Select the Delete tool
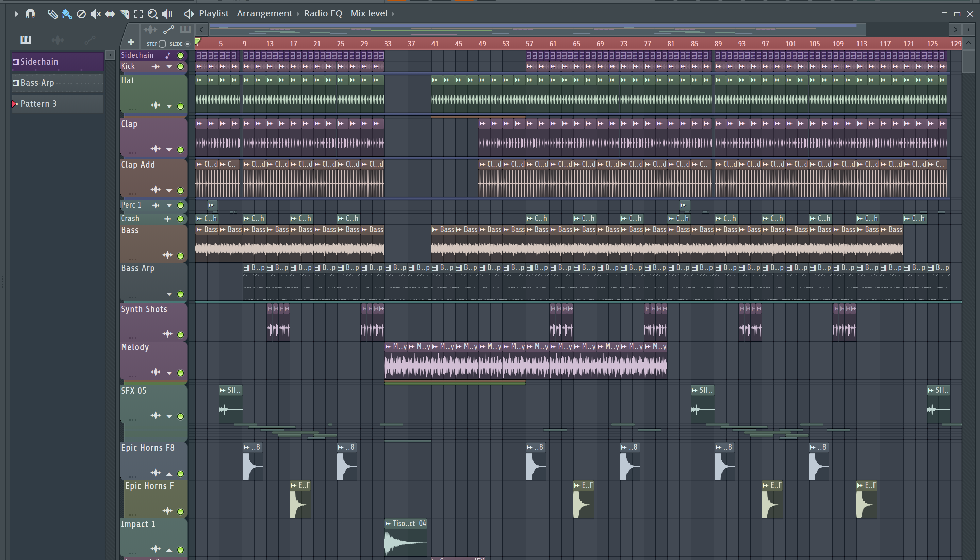The height and width of the screenshot is (560, 980). point(81,14)
